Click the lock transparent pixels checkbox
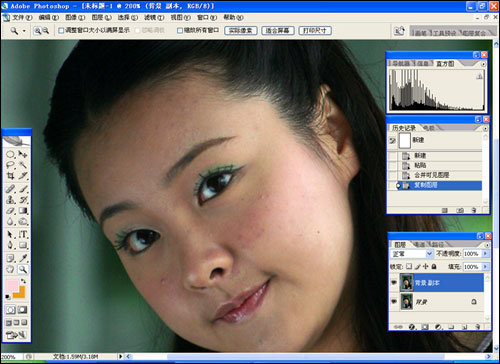The width and height of the screenshot is (500, 364). pos(409,267)
